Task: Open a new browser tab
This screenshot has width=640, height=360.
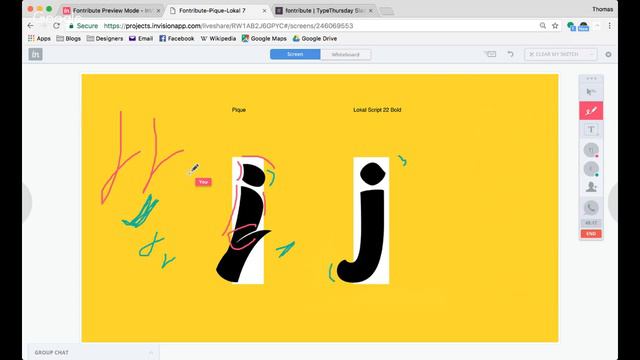Action: coord(387,11)
